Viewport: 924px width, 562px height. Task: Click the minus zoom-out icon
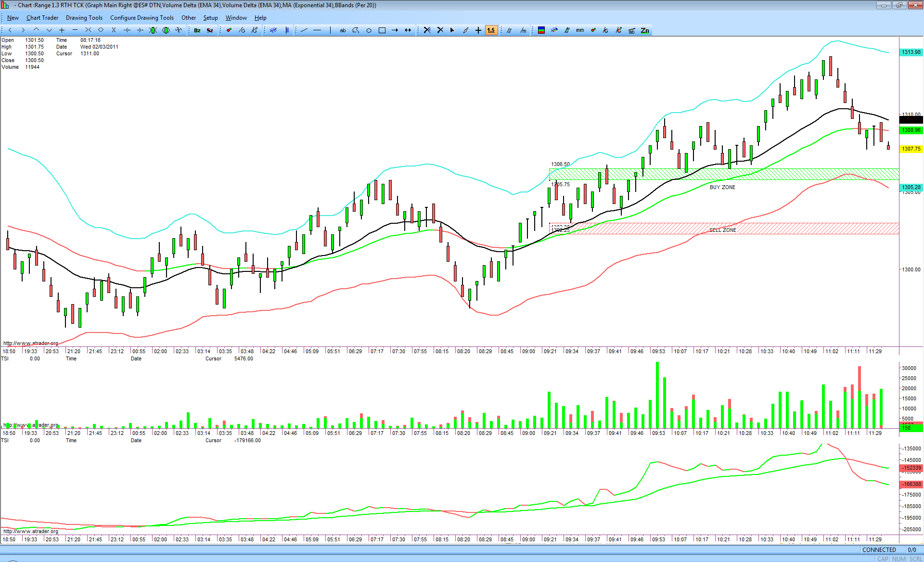tap(75, 30)
